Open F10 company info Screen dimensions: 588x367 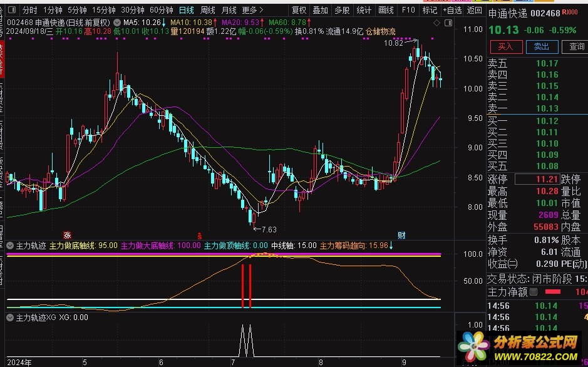[408, 10]
